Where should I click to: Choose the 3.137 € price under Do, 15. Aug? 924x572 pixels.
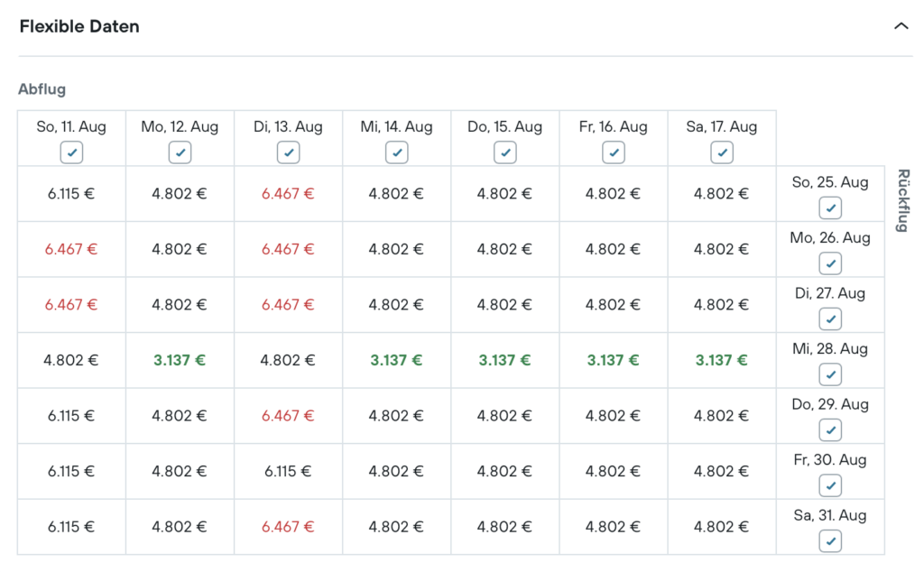click(x=504, y=360)
